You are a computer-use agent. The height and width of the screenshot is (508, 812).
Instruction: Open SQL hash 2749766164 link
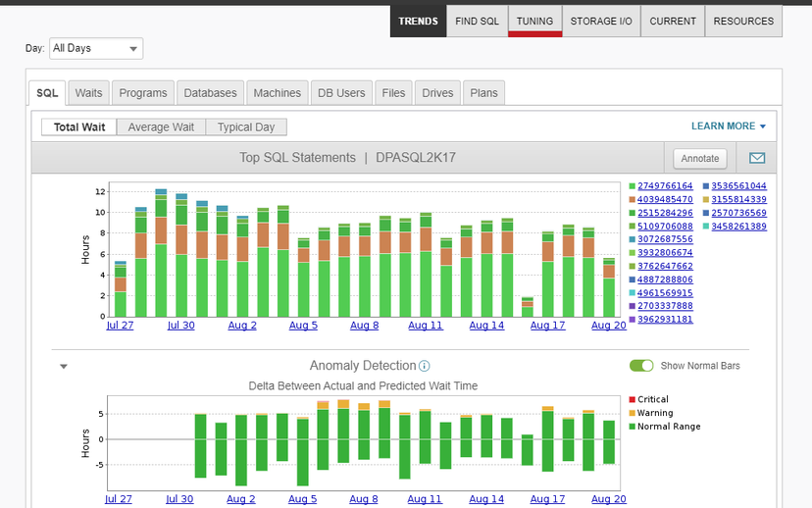click(x=665, y=186)
